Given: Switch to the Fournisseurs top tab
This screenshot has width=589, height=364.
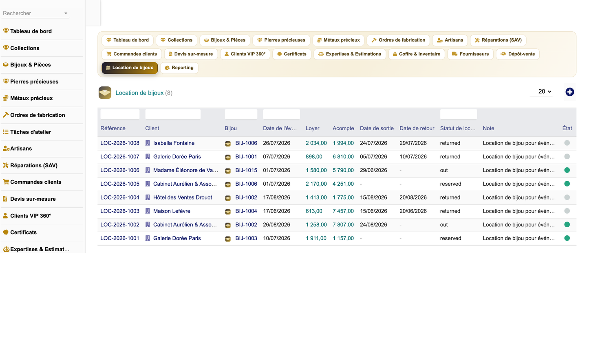Looking at the screenshot, I should pos(470,54).
